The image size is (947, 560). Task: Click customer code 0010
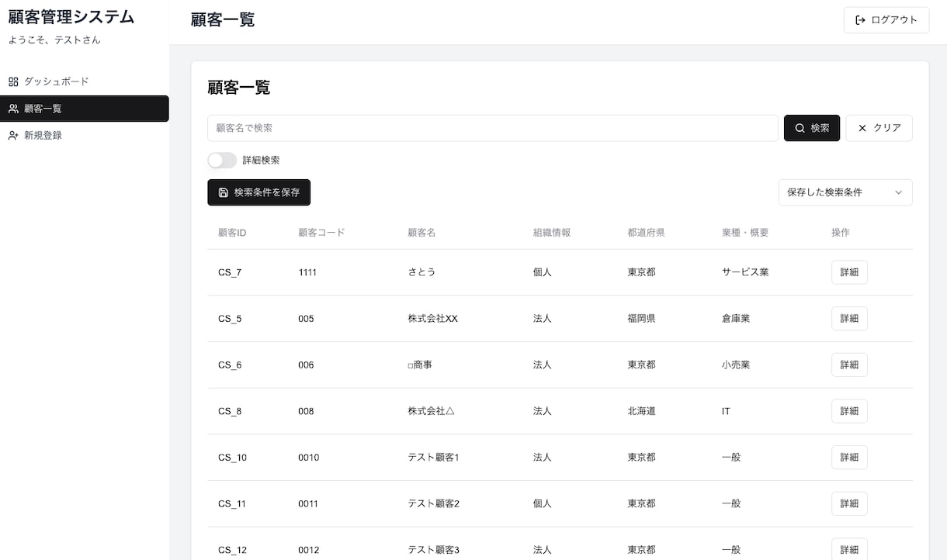pyautogui.click(x=309, y=458)
